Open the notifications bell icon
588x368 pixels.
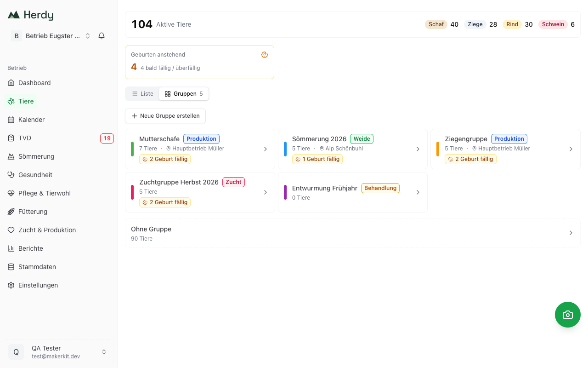click(x=102, y=36)
